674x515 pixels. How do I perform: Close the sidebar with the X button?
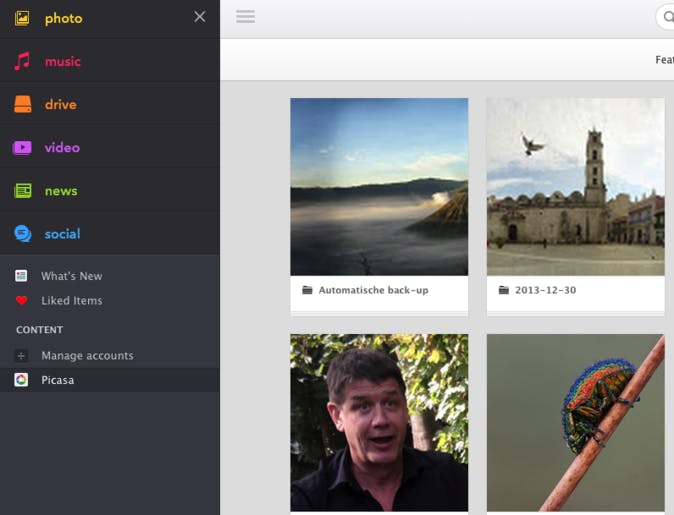(199, 17)
